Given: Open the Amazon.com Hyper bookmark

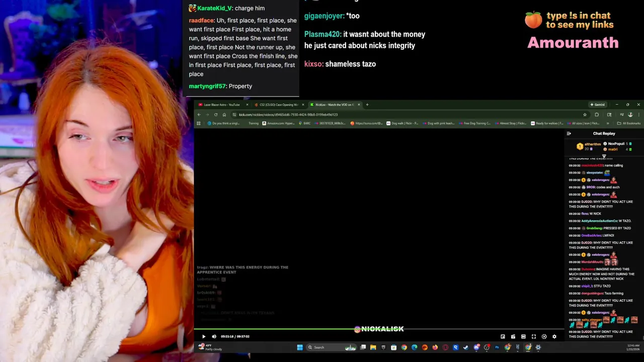Looking at the screenshot, I should pos(279,123).
